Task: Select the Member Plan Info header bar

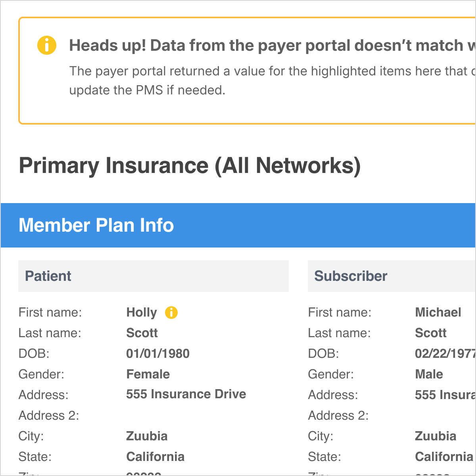Action: [x=238, y=225]
